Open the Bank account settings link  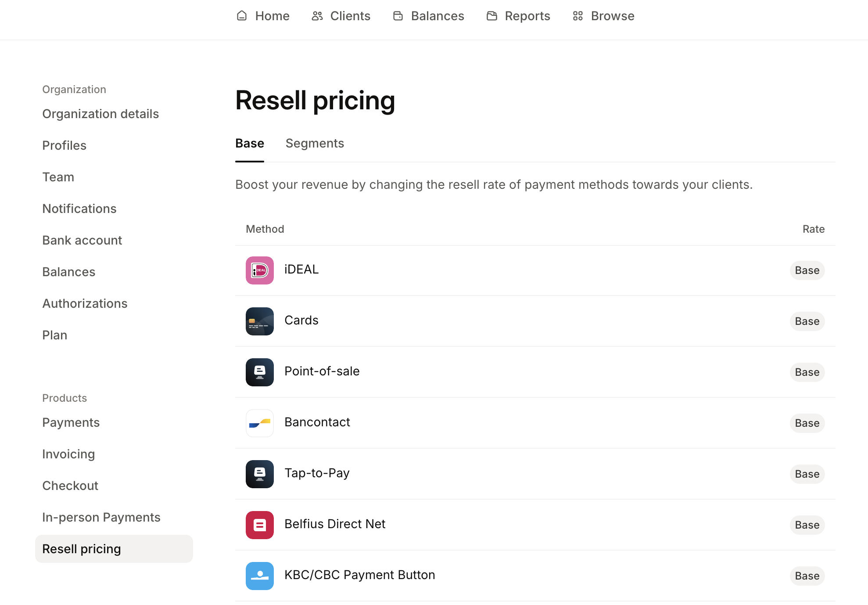82,240
